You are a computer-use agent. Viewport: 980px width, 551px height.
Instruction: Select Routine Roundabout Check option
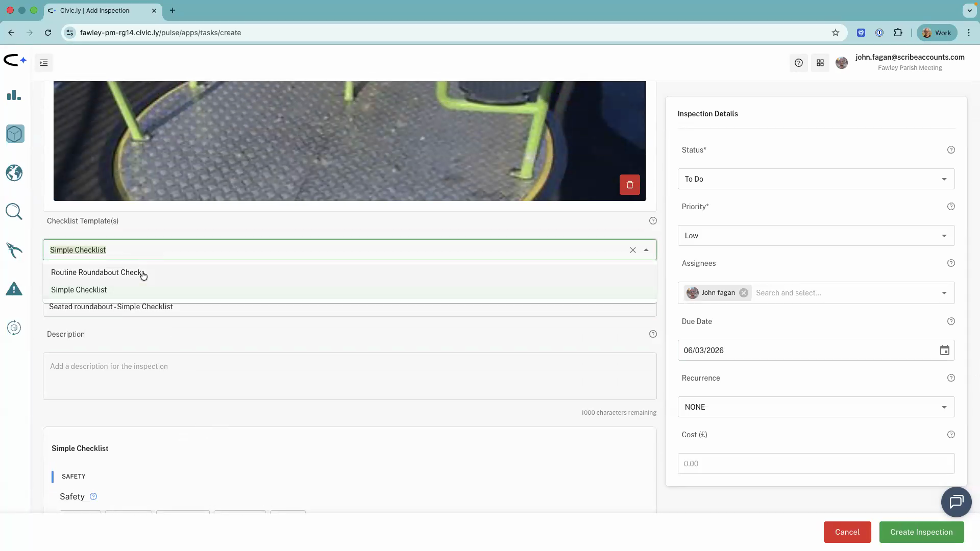click(x=97, y=272)
